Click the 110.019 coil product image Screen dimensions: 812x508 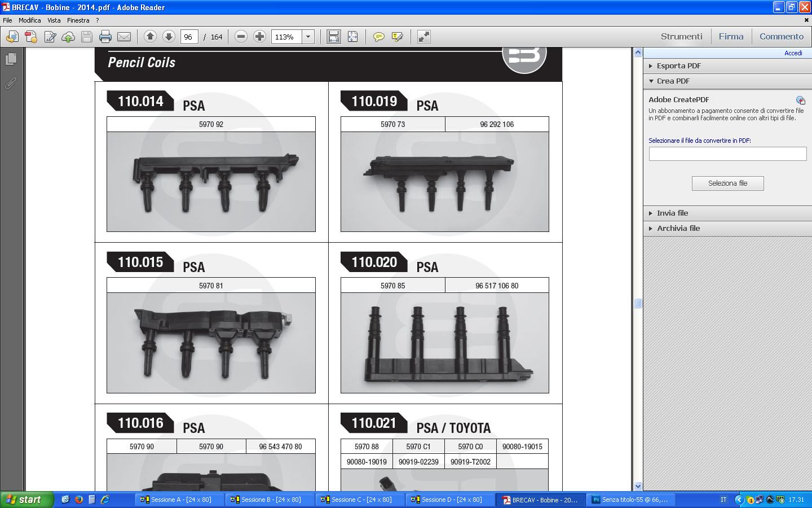coord(444,182)
